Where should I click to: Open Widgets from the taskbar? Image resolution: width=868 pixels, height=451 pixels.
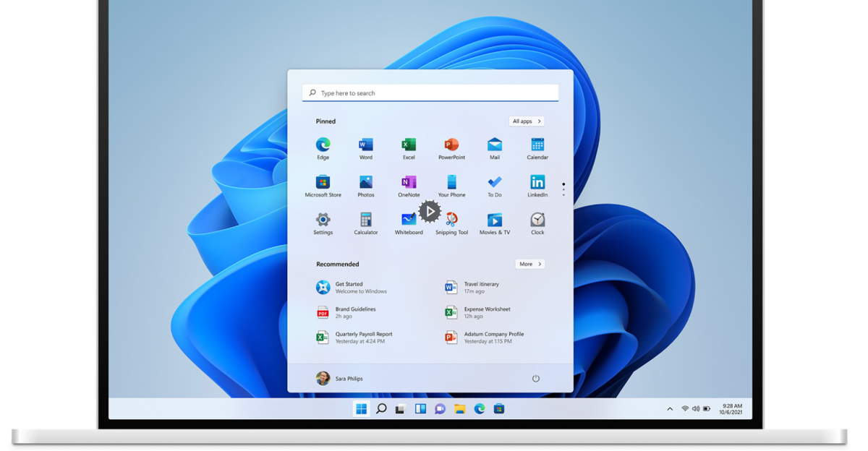(x=420, y=409)
